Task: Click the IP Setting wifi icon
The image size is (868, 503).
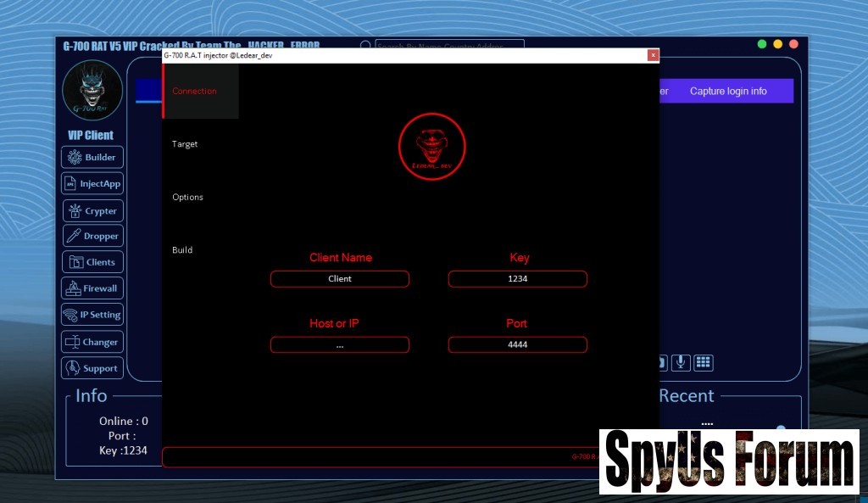Action: (x=70, y=315)
